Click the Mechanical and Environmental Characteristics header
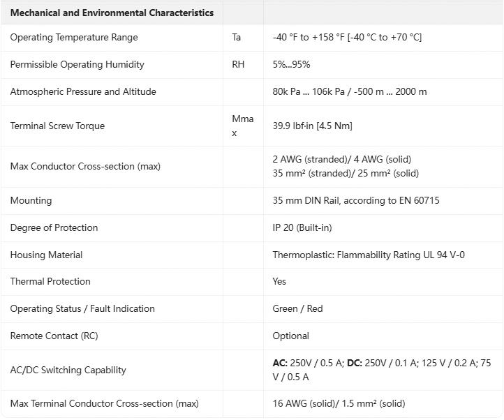This screenshot has width=504, height=420. point(112,13)
